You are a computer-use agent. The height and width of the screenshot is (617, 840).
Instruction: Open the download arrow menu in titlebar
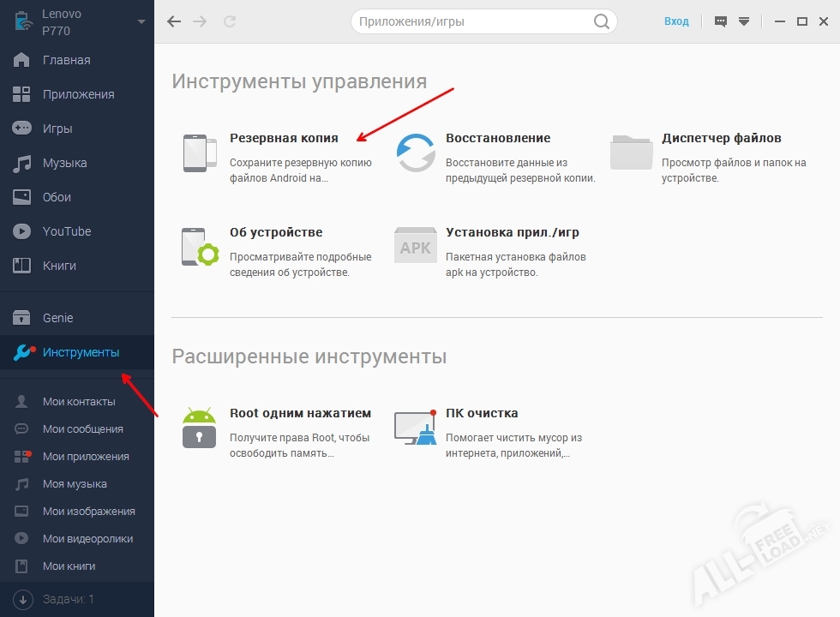[742, 21]
